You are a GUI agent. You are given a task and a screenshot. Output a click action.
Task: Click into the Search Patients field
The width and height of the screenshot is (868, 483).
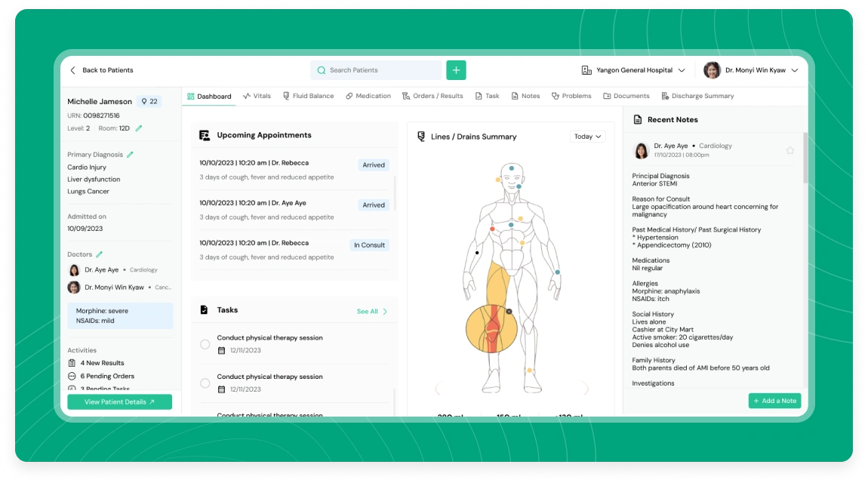(x=377, y=70)
